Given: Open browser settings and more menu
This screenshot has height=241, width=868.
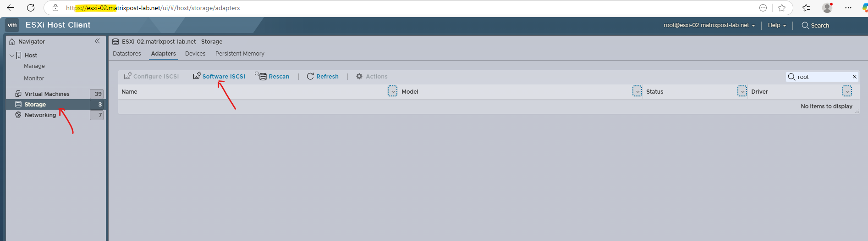Looking at the screenshot, I should coord(848,8).
